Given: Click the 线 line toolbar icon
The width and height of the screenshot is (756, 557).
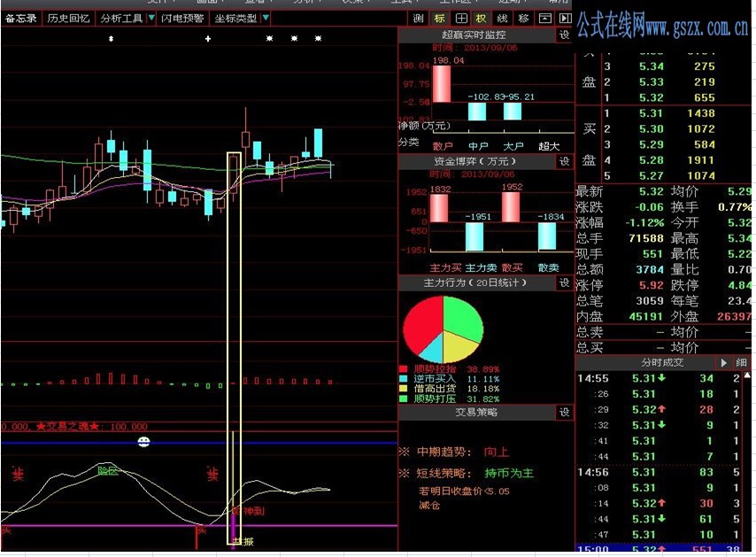Looking at the screenshot, I should [x=503, y=19].
